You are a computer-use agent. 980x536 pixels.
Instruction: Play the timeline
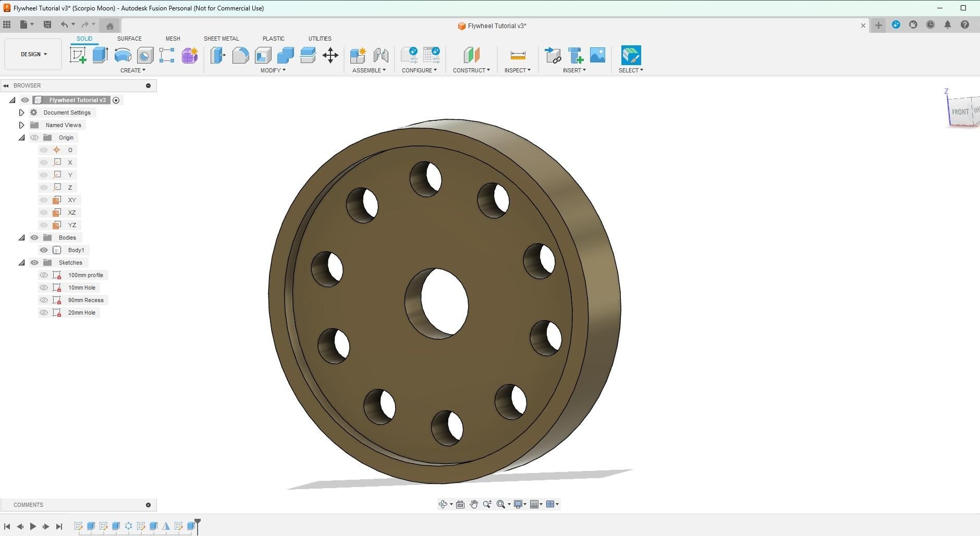point(33,527)
